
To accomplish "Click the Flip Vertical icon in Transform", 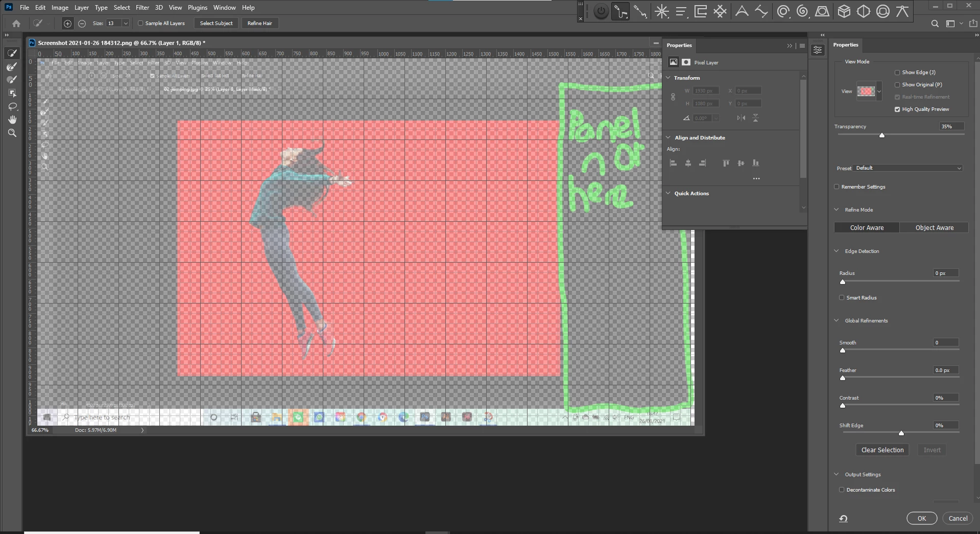I will coord(755,118).
